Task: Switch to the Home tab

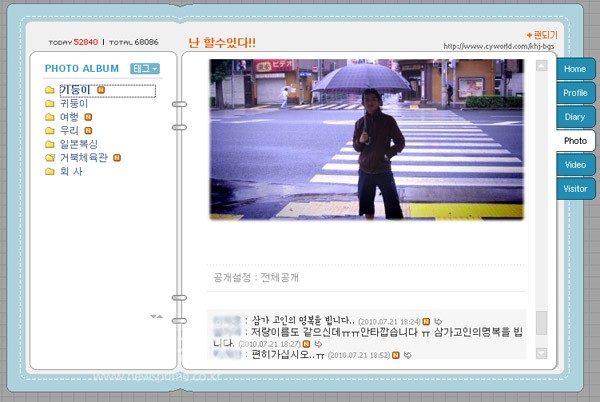Action: click(x=574, y=69)
